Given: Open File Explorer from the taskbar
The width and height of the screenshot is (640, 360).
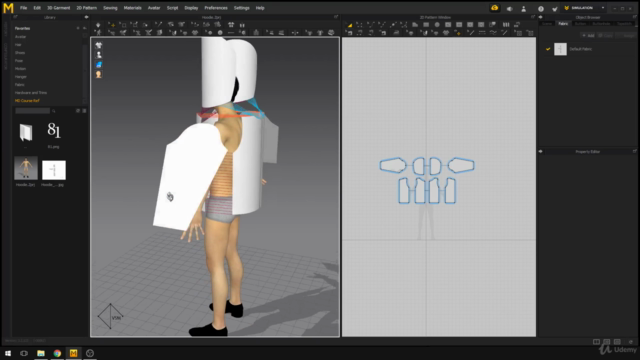Looking at the screenshot, I should [x=41, y=353].
